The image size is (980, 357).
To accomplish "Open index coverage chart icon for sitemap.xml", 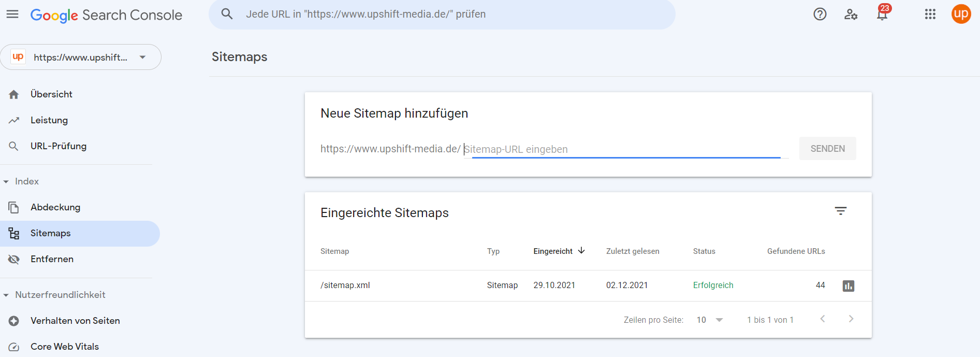I will coord(849,285).
